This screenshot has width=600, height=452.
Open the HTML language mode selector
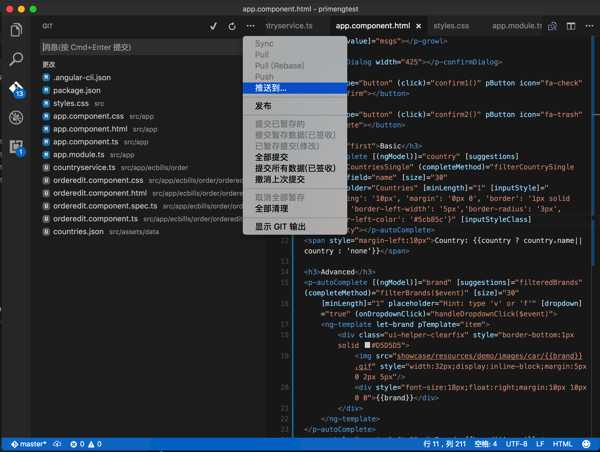tap(562, 444)
